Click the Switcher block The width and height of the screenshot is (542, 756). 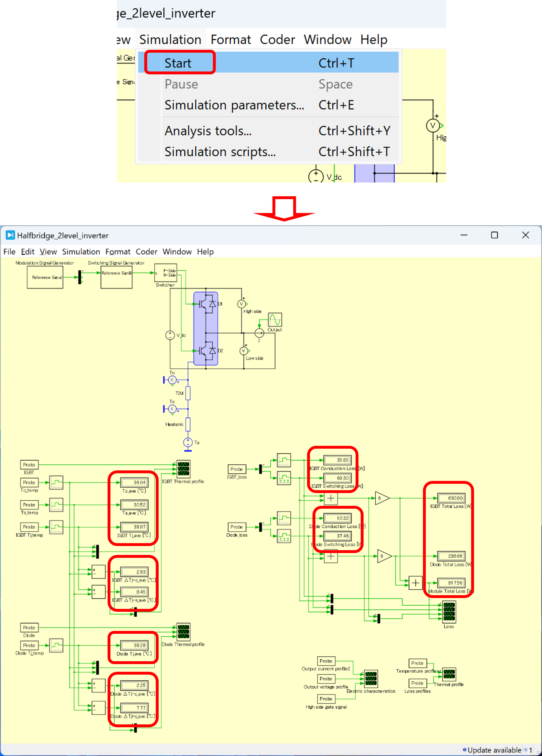(x=166, y=273)
